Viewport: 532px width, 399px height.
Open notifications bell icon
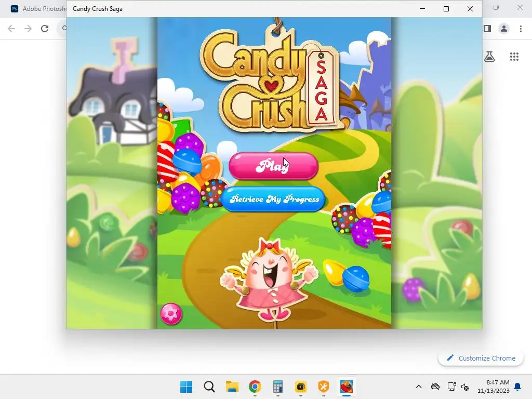(518, 387)
